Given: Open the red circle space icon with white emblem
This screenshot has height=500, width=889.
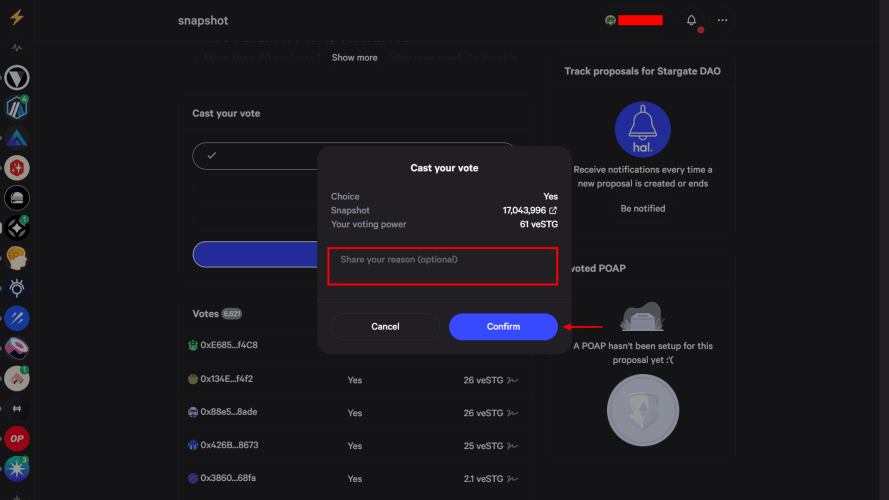Looking at the screenshot, I should click(17, 168).
